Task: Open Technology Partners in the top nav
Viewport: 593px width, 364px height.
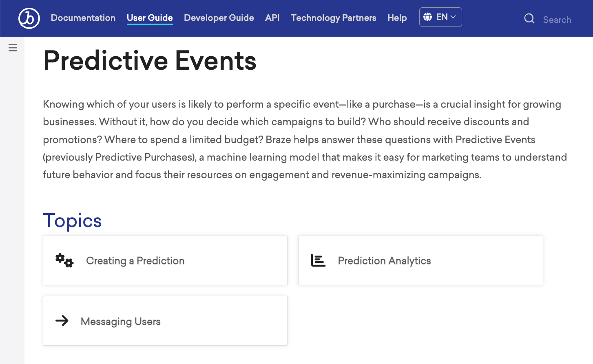Action: point(334,18)
